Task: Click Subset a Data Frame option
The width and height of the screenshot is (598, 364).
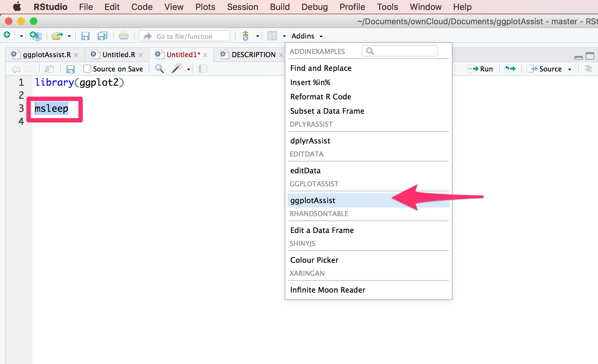Action: pyautogui.click(x=327, y=111)
